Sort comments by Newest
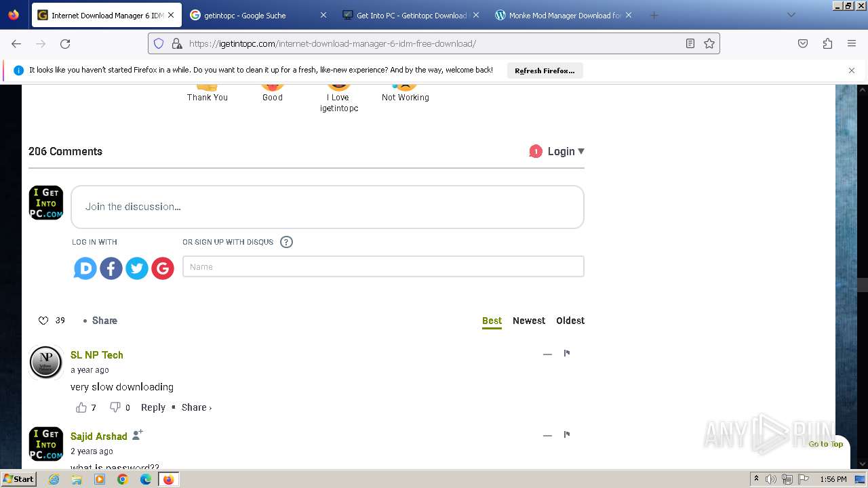868x488 pixels. tap(529, 321)
